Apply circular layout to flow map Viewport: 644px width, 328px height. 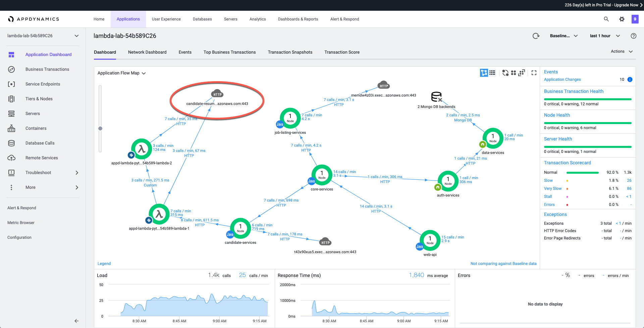tap(505, 73)
